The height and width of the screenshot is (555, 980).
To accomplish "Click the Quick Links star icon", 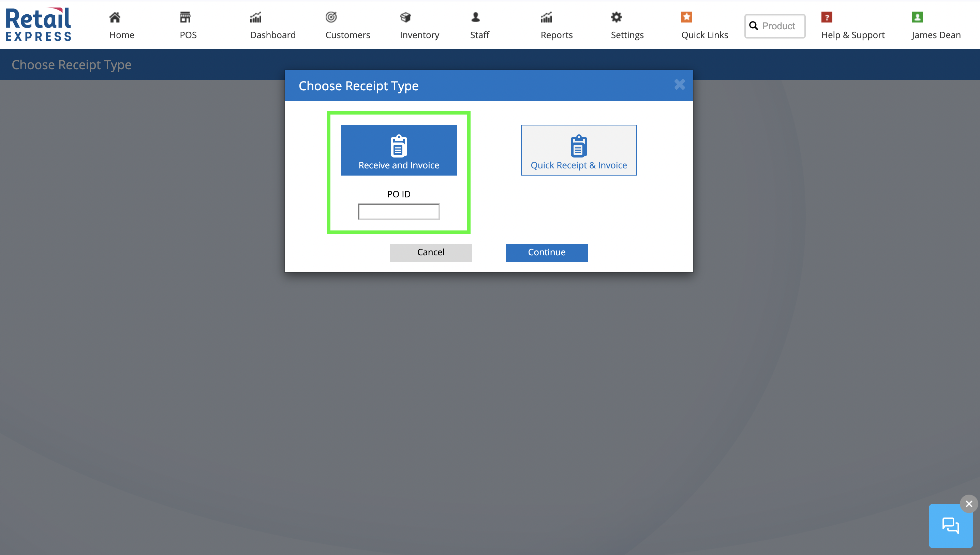I will (686, 17).
